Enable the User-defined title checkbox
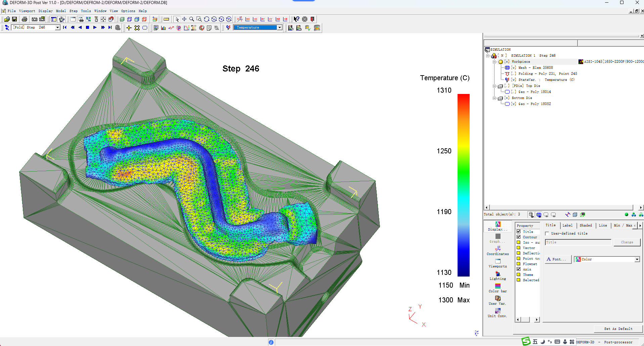The height and width of the screenshot is (346, 644). point(547,234)
